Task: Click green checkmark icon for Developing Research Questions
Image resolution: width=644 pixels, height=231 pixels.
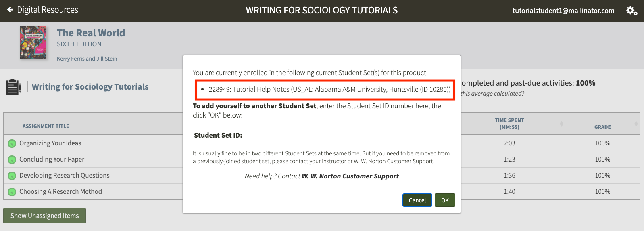Action: 12,176
